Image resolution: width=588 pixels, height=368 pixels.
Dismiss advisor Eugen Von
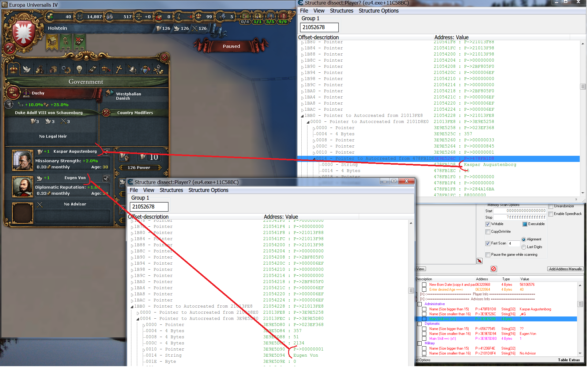pos(106,178)
